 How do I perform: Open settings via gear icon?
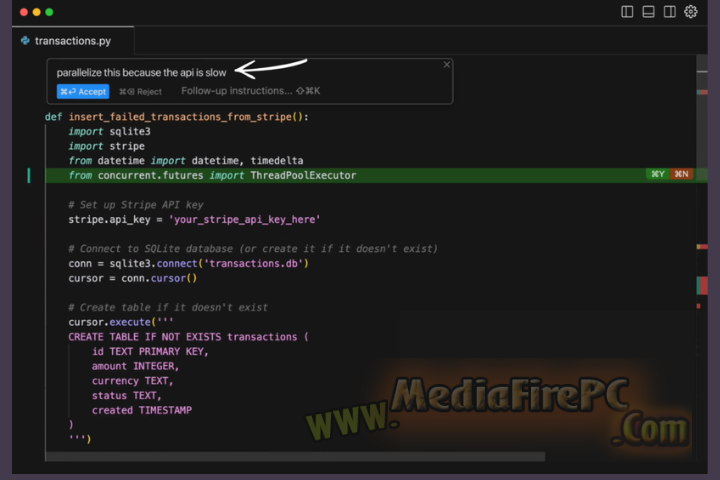(x=691, y=11)
